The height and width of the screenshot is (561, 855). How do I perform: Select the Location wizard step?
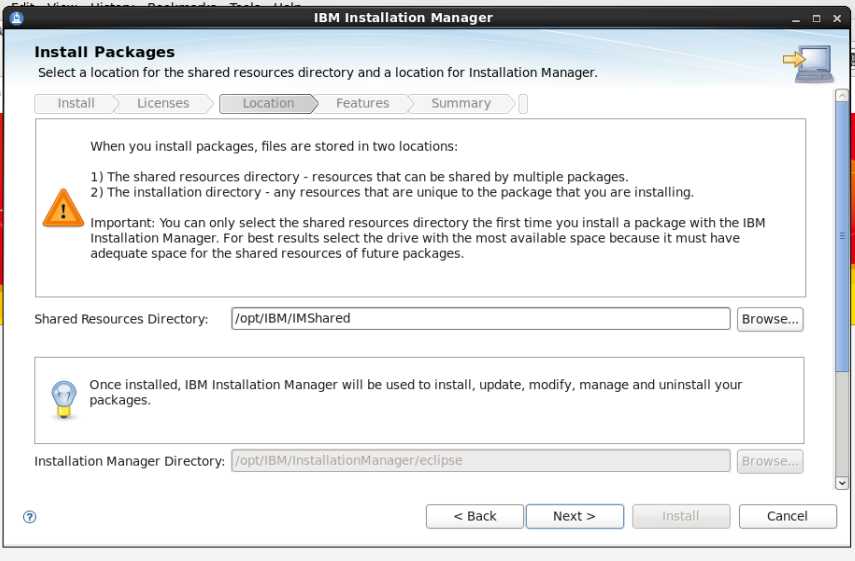268,103
